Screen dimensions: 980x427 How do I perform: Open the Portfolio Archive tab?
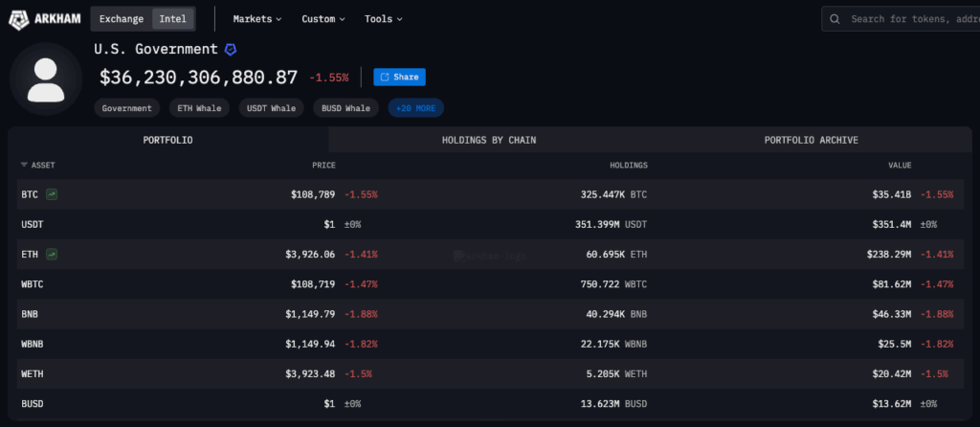tap(811, 140)
